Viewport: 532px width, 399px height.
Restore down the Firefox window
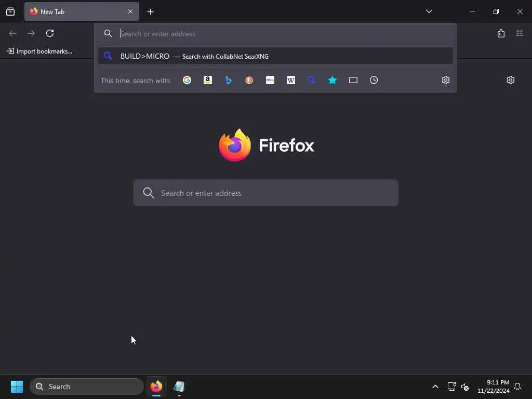pyautogui.click(x=496, y=11)
